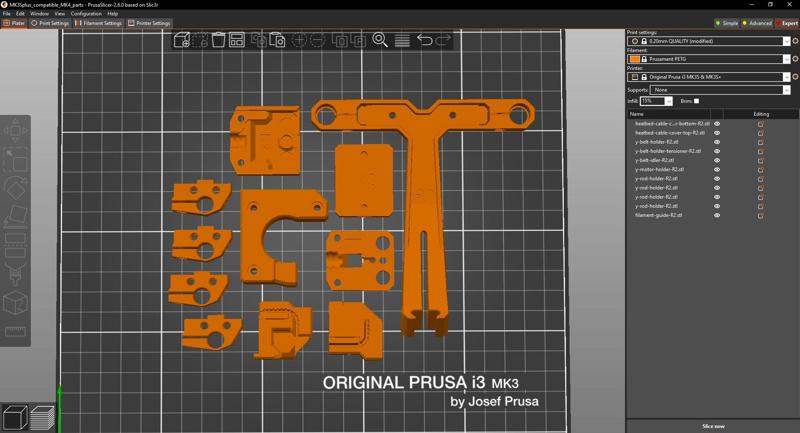Click gear icon beside Printer preset
The width and height of the screenshot is (800, 433).
795,77
